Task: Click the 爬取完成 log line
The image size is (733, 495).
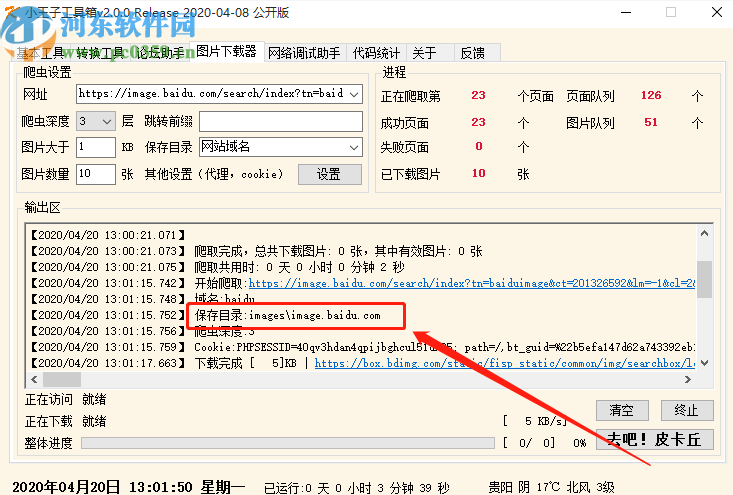Action: 338,251
